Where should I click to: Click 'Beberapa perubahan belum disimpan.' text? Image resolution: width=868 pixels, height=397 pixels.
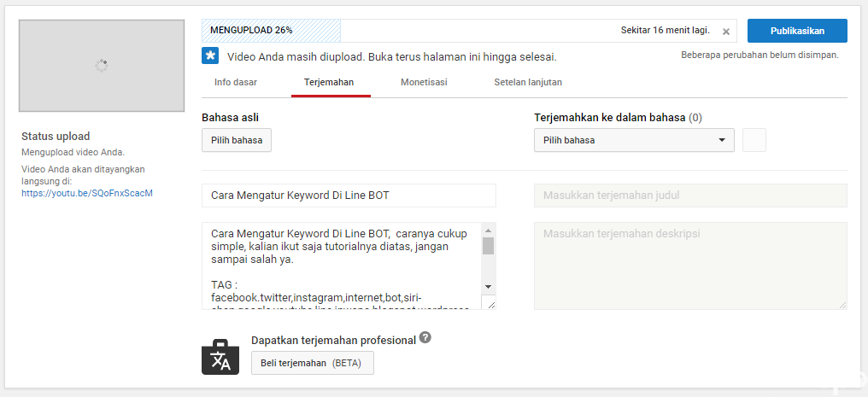pos(759,55)
